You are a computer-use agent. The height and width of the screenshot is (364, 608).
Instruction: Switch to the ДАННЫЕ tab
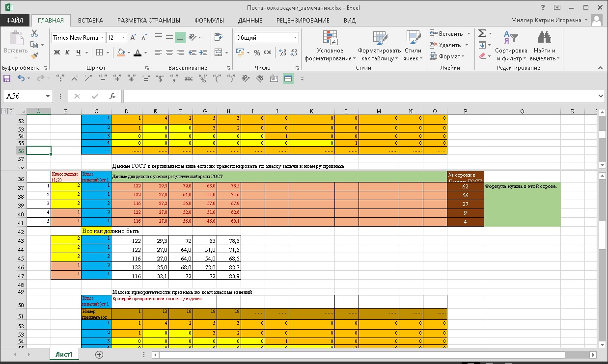[250, 20]
